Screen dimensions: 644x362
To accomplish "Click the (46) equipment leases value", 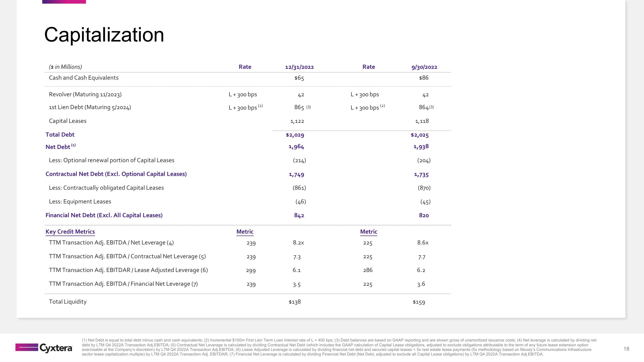I will point(301,202).
